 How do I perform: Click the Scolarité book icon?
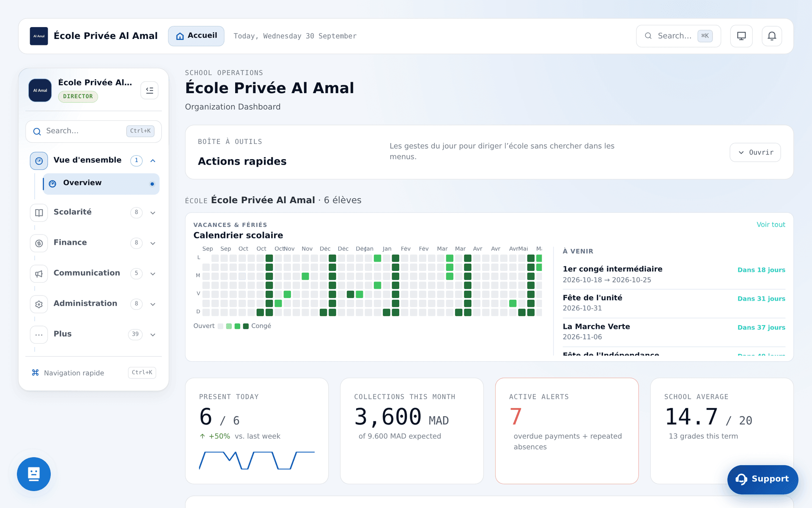tap(39, 213)
